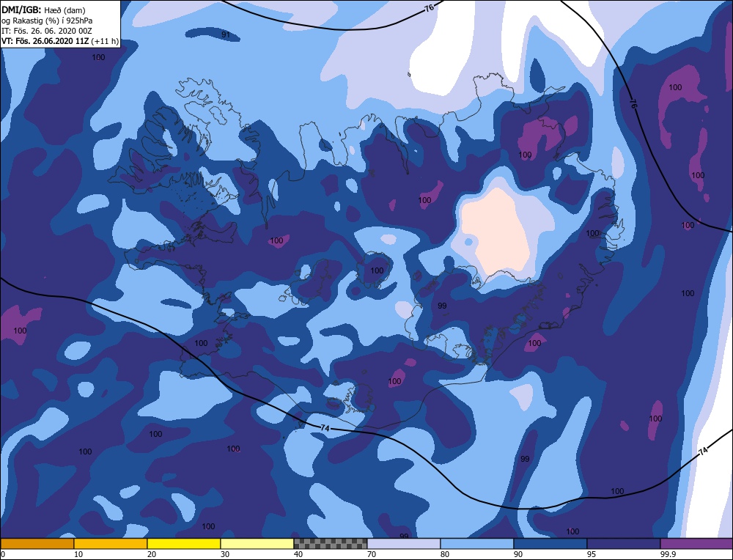Viewport: 733px width, 560px height.
Task: Click the legend tick label '70'
Action: coord(372,554)
